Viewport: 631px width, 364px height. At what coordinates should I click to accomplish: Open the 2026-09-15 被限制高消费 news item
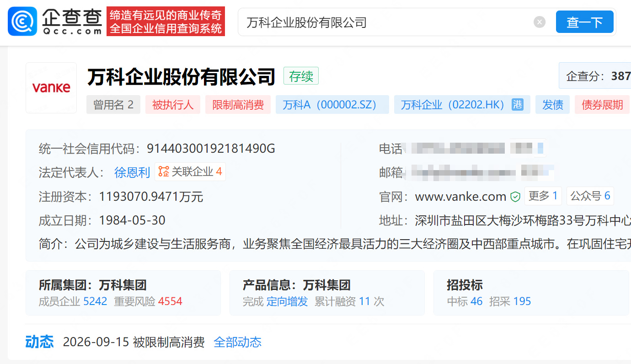click(134, 342)
